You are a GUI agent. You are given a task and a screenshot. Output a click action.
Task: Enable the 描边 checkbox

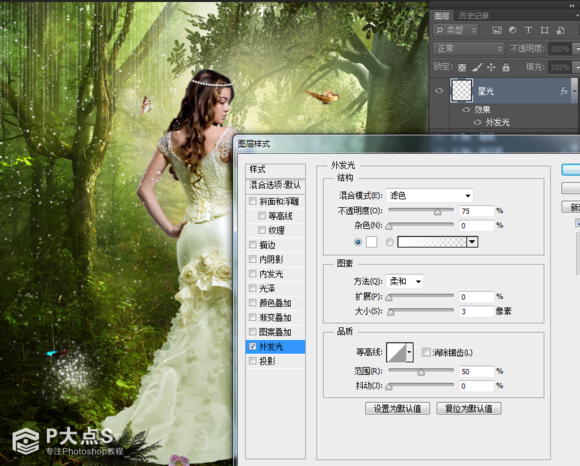(x=253, y=244)
